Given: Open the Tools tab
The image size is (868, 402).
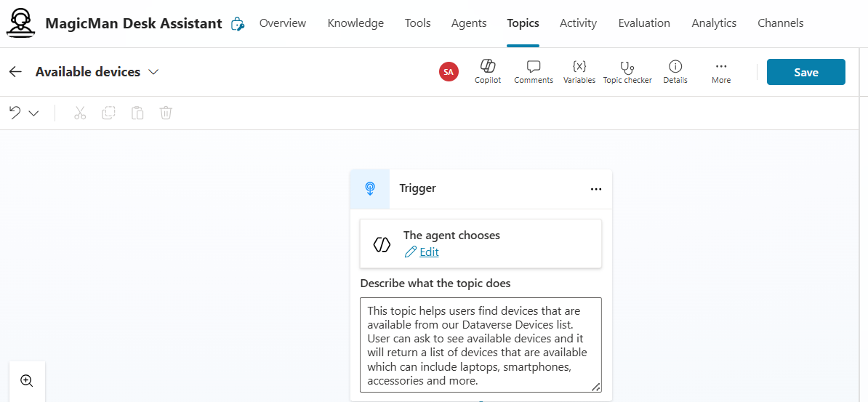Looking at the screenshot, I should [x=417, y=23].
